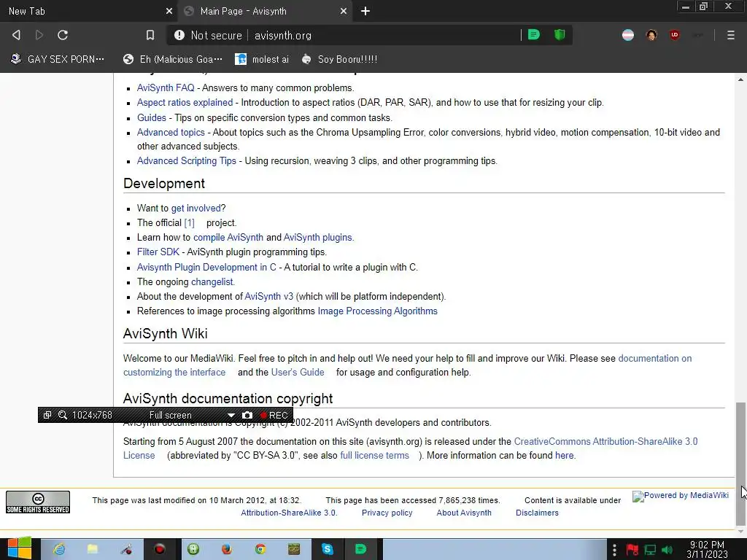
Task: Close the Main Page - Avisynth tab
Action: click(x=344, y=11)
